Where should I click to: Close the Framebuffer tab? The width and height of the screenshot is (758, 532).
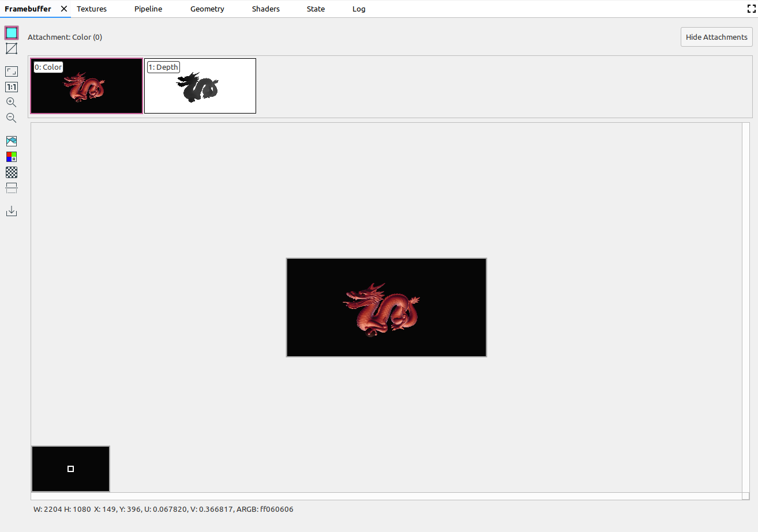coord(64,9)
